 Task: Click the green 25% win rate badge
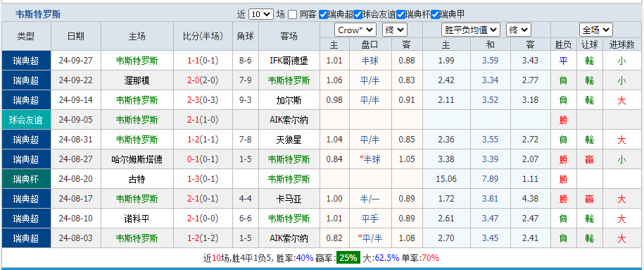(348, 258)
